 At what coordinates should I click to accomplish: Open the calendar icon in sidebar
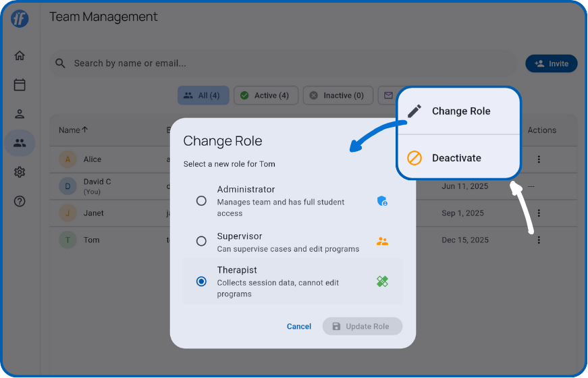20,85
